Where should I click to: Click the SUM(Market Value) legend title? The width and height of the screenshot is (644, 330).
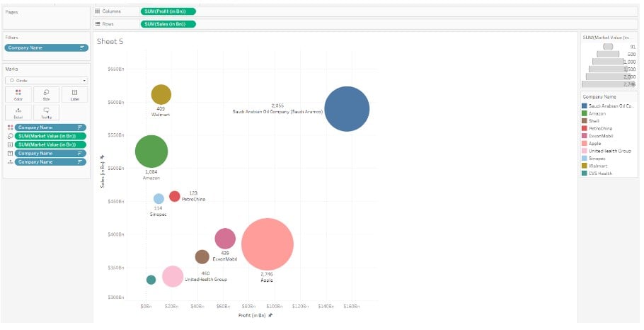click(606, 38)
